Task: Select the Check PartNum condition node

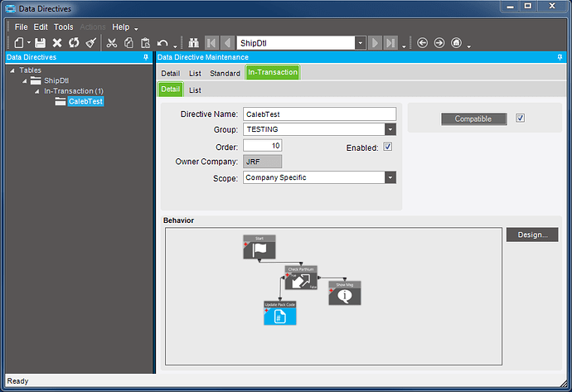Action: 301,278
